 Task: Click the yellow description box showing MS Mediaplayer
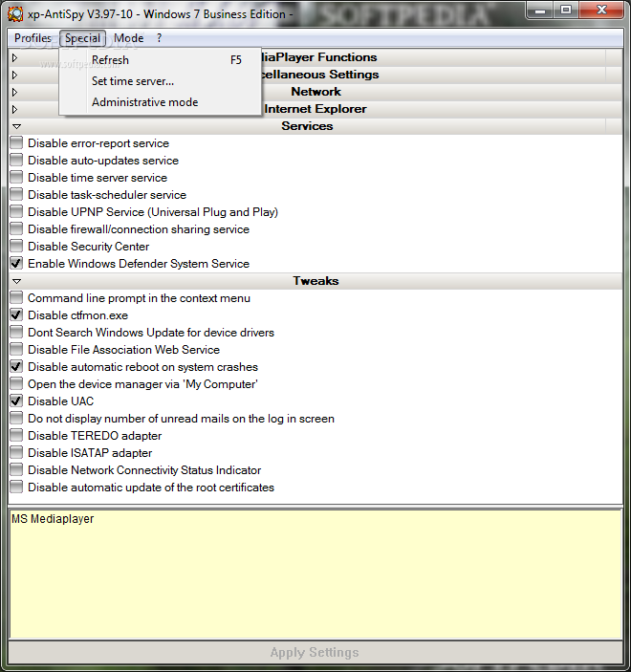tap(315, 574)
